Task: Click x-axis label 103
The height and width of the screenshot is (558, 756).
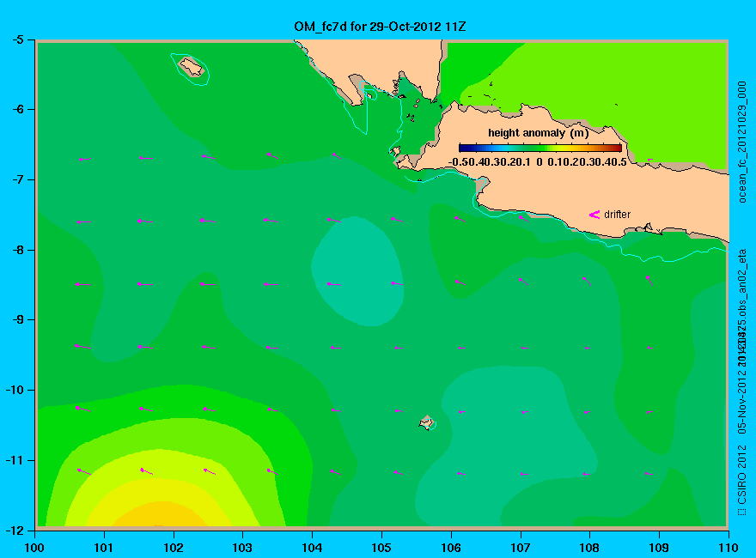Action: click(242, 548)
